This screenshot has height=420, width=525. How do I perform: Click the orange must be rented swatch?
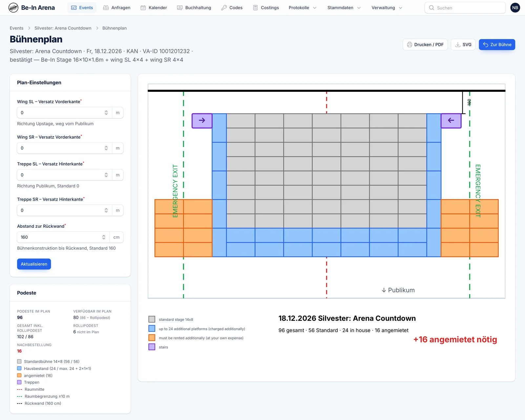(x=152, y=338)
